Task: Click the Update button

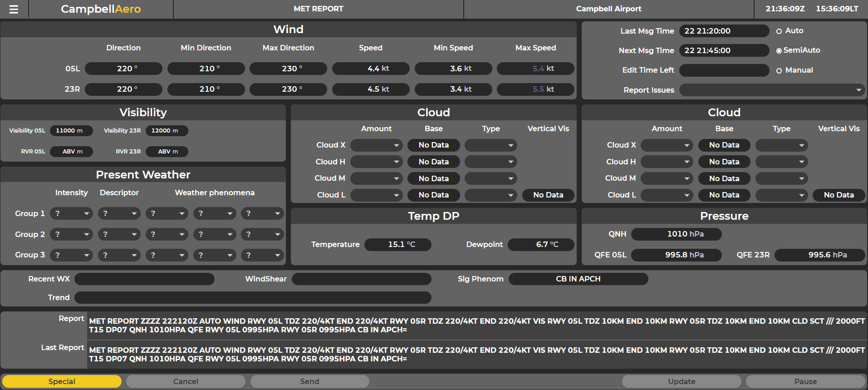Action: (x=682, y=381)
